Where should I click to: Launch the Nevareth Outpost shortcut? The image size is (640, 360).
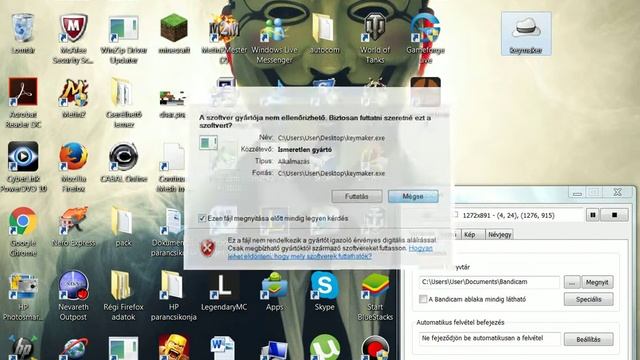click(x=73, y=297)
